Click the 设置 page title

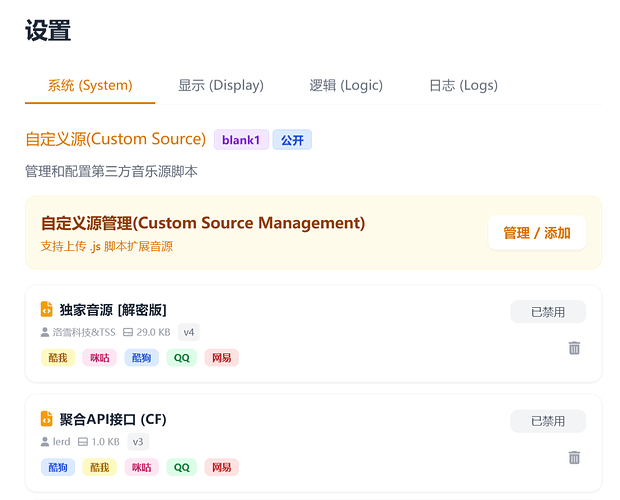[48, 30]
